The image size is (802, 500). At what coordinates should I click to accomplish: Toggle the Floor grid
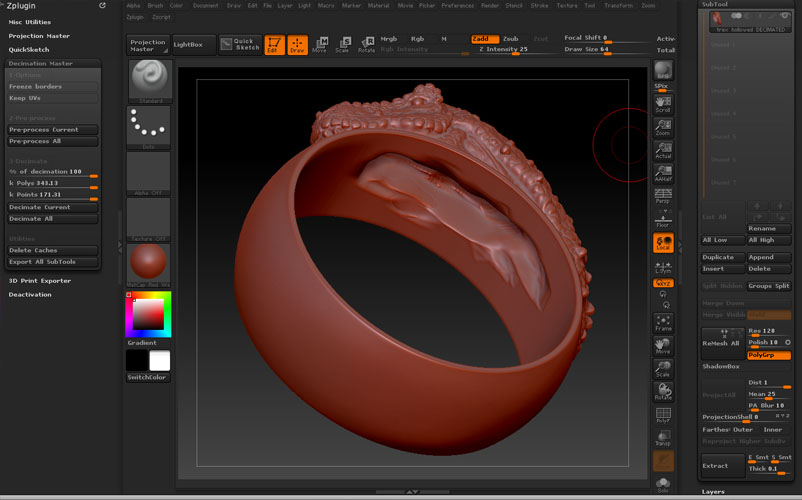[663, 220]
